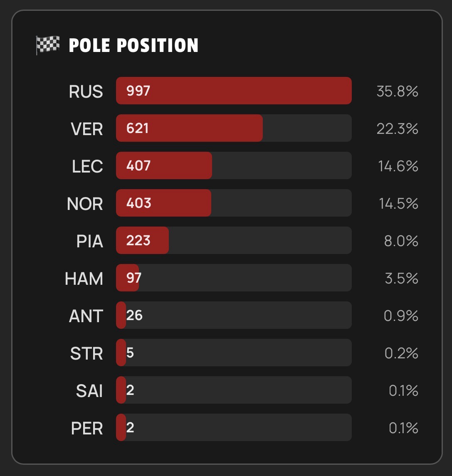Click the VER driver label

point(87,129)
